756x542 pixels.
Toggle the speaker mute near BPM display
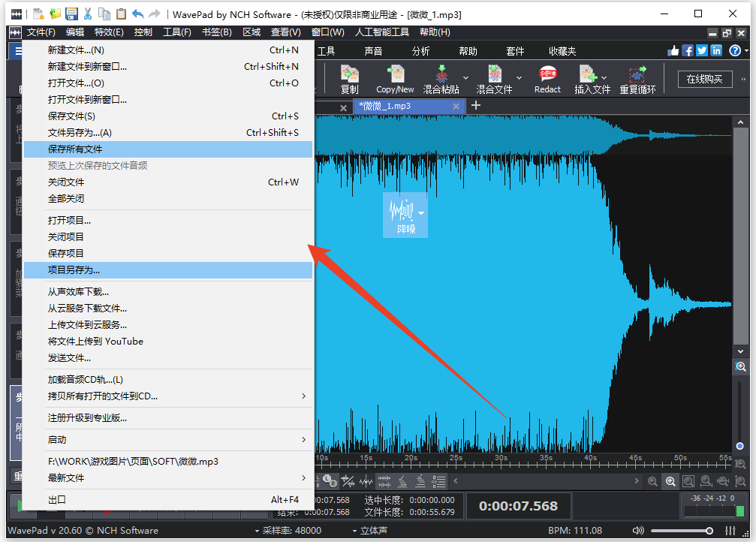click(x=637, y=531)
